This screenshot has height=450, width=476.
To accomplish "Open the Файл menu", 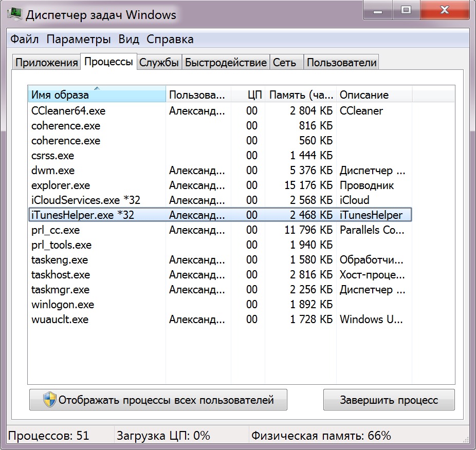I will (25, 40).
